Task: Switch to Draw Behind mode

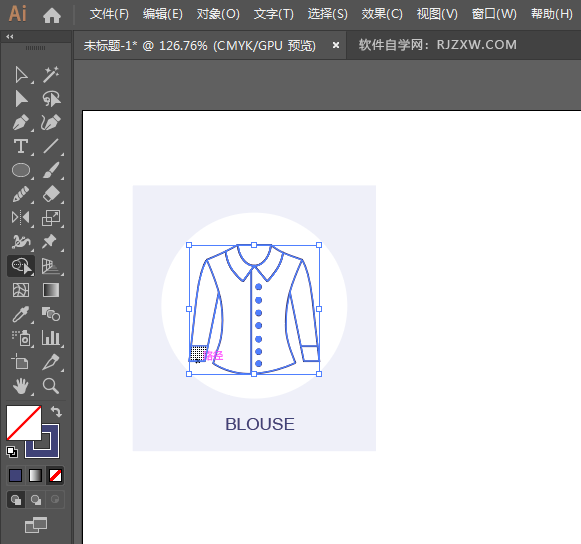Action: 36,500
